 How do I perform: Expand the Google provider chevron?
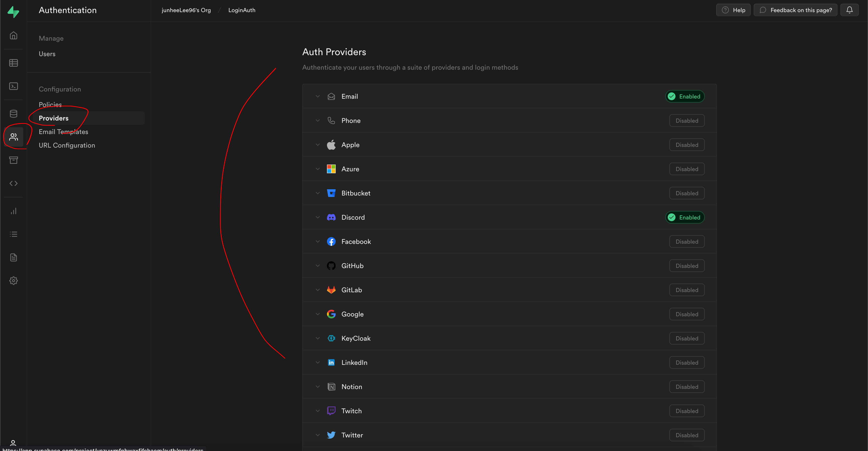tap(318, 314)
